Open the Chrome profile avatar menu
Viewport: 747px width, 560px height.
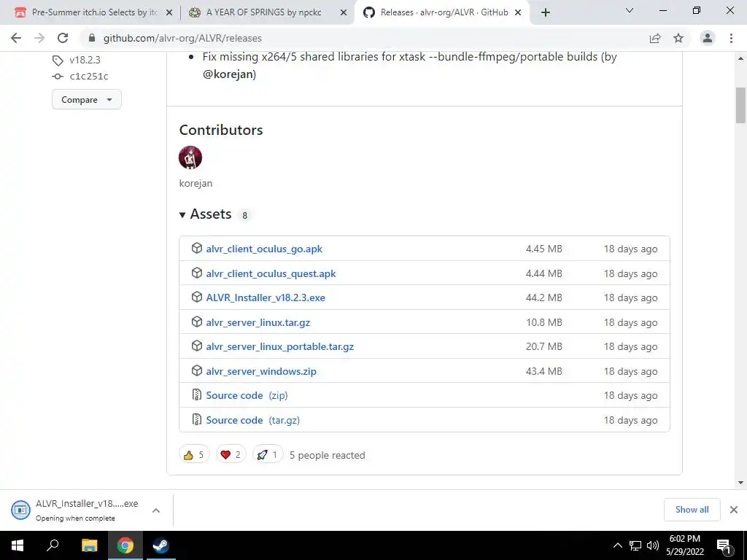coord(708,38)
